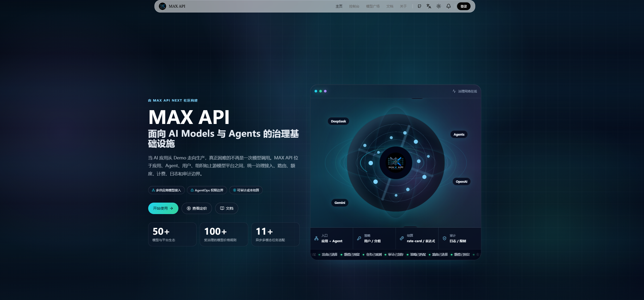
Task: Click the coins icon in 结算 tile
Action: click(x=402, y=238)
